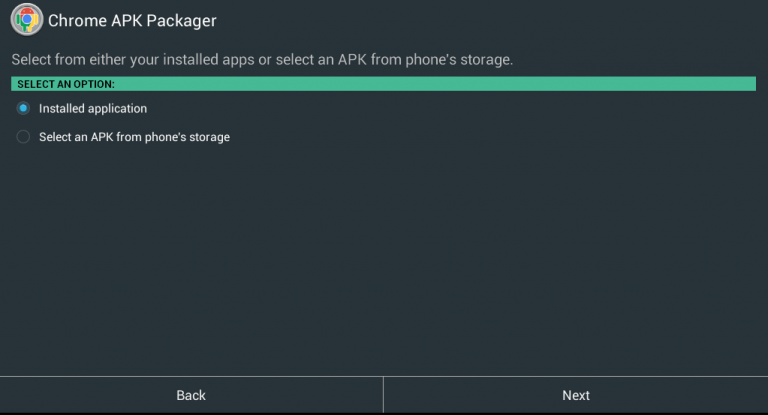Viewport: 768px width, 415px height.
Task: Tap the word "Packager" in the title
Action: pyautogui.click(x=183, y=20)
